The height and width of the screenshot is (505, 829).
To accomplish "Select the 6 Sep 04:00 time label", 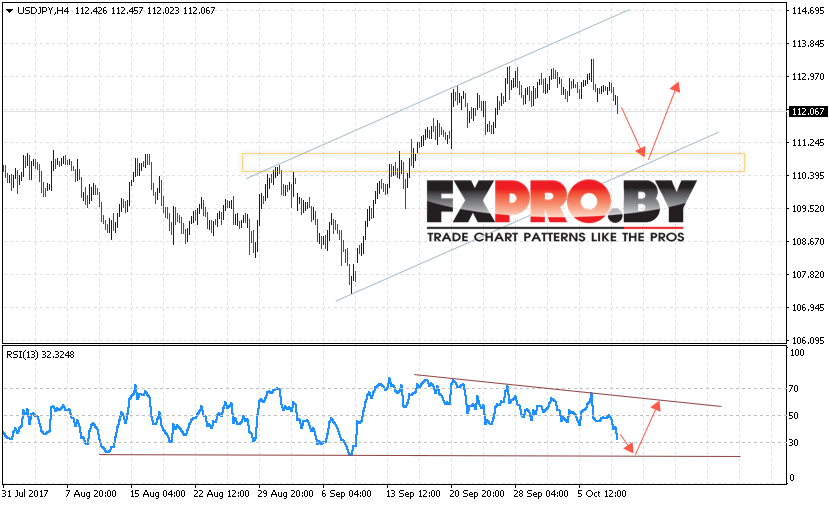I will pyautogui.click(x=346, y=494).
